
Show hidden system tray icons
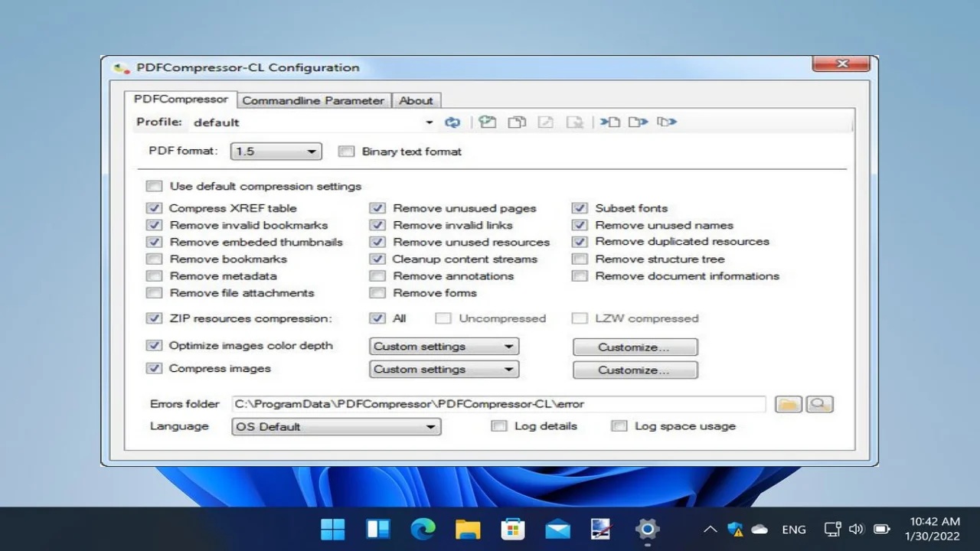(710, 529)
